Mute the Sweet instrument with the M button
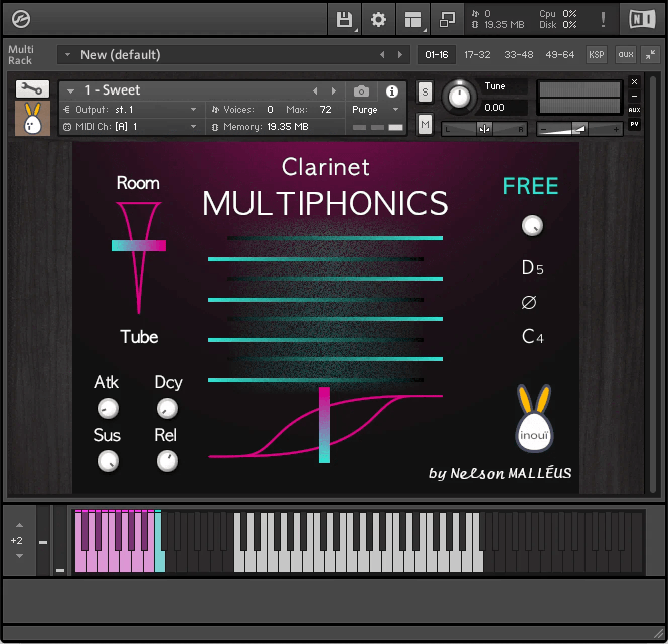This screenshot has width=668, height=644. pyautogui.click(x=425, y=124)
